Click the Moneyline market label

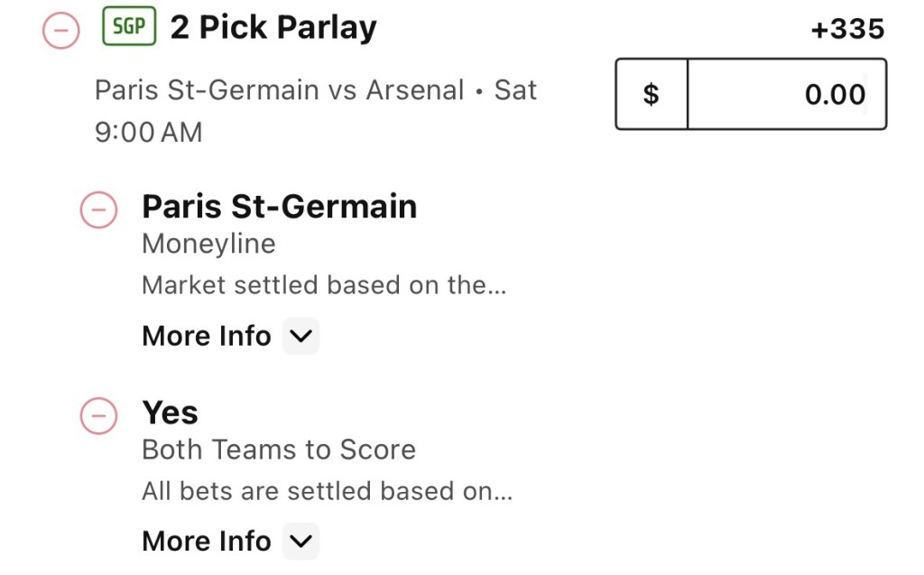(x=208, y=244)
